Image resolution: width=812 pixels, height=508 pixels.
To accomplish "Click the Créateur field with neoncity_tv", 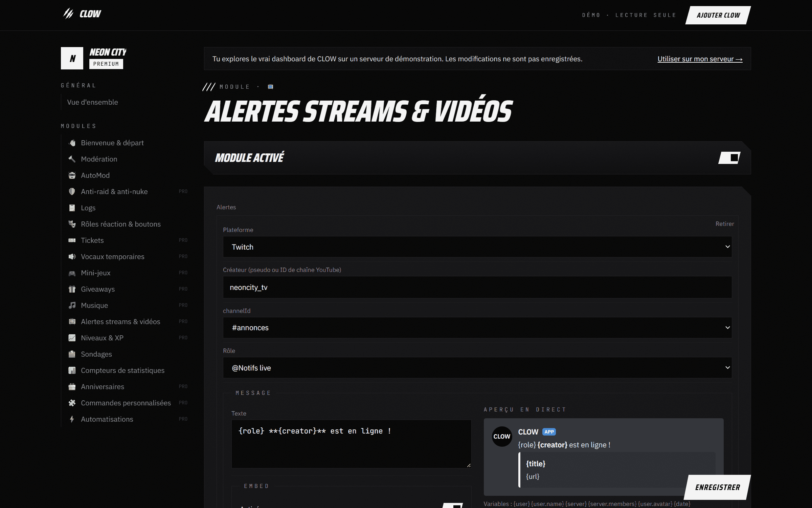I will point(477,287).
